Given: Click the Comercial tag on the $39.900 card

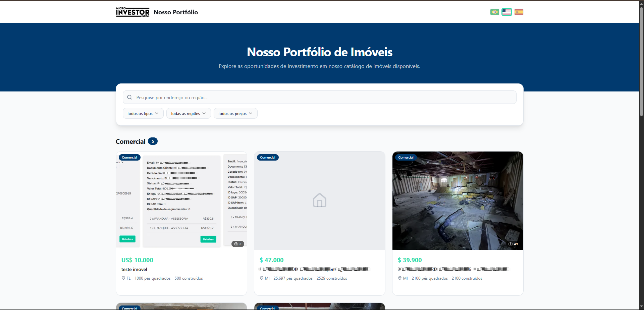Looking at the screenshot, I should pyautogui.click(x=406, y=157).
